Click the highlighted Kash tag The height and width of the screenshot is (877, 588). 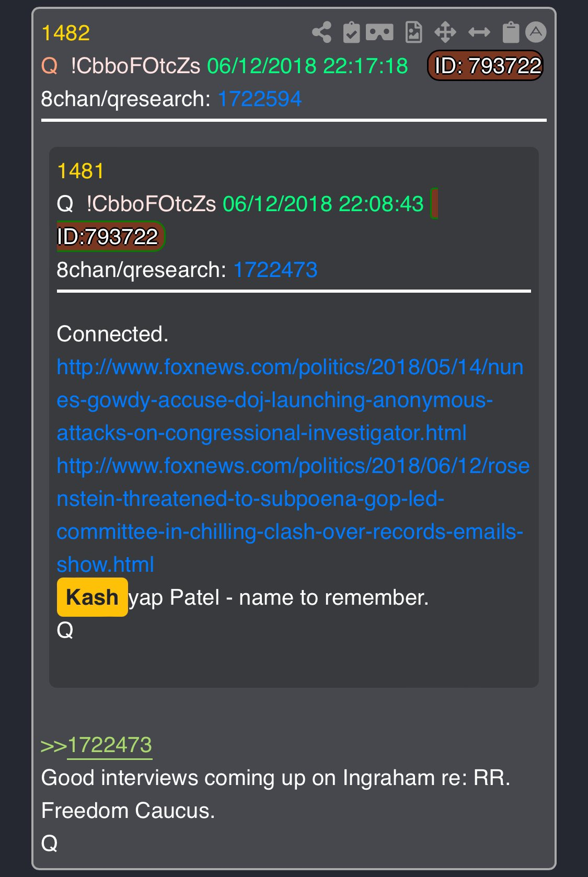click(x=93, y=597)
